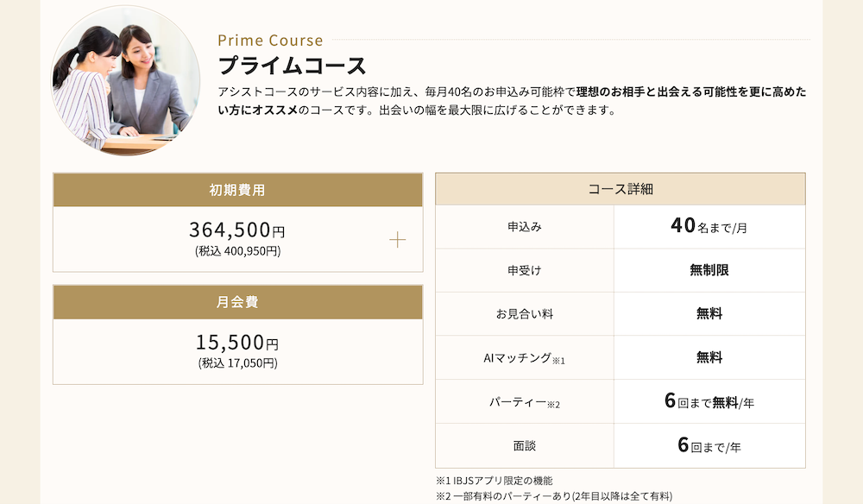Click the circular consultation photo
Image resolution: width=863 pixels, height=504 pixels.
(126, 81)
